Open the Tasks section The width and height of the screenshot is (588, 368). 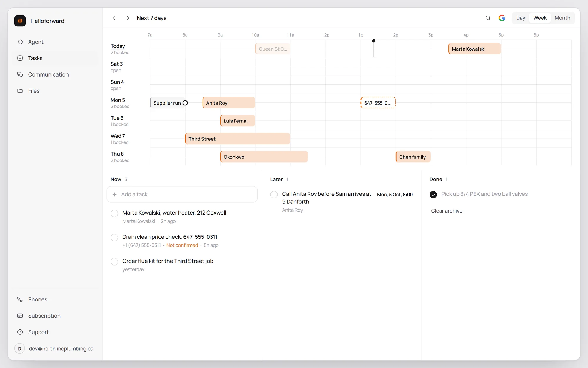56,58
